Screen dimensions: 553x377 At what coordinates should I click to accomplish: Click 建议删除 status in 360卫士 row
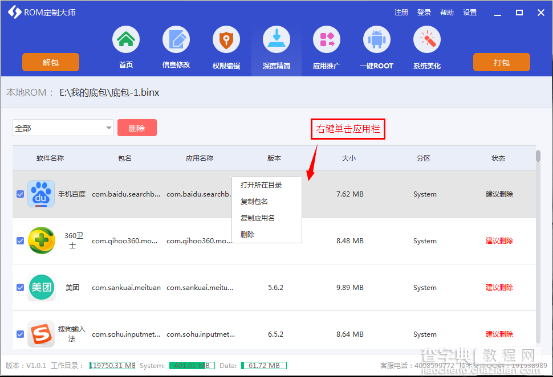(x=499, y=241)
